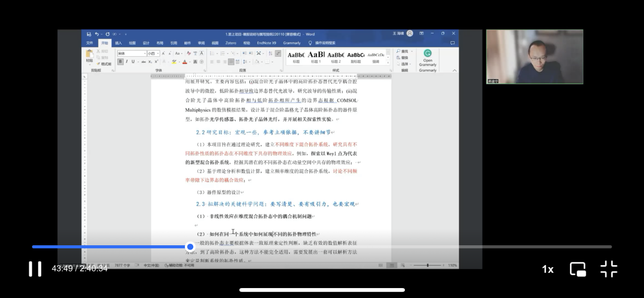Open the Change Case (Aa) dropdown

(x=178, y=53)
